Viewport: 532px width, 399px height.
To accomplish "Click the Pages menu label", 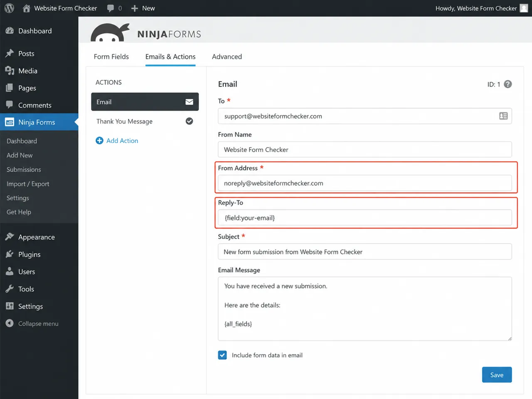I will point(27,88).
